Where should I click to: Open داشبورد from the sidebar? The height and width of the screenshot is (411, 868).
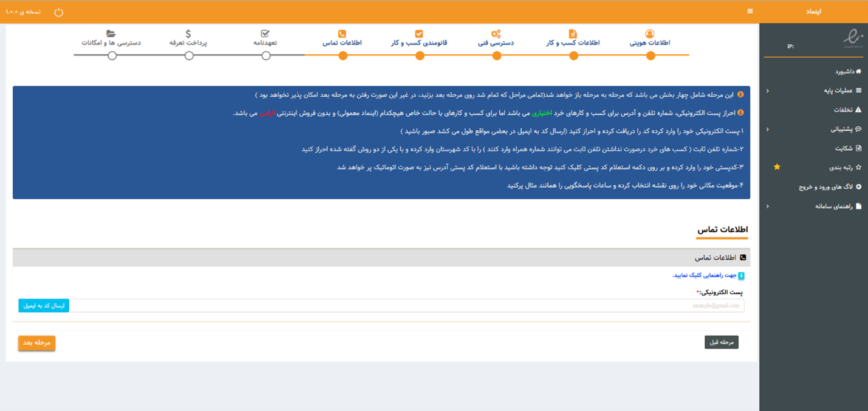pyautogui.click(x=848, y=71)
